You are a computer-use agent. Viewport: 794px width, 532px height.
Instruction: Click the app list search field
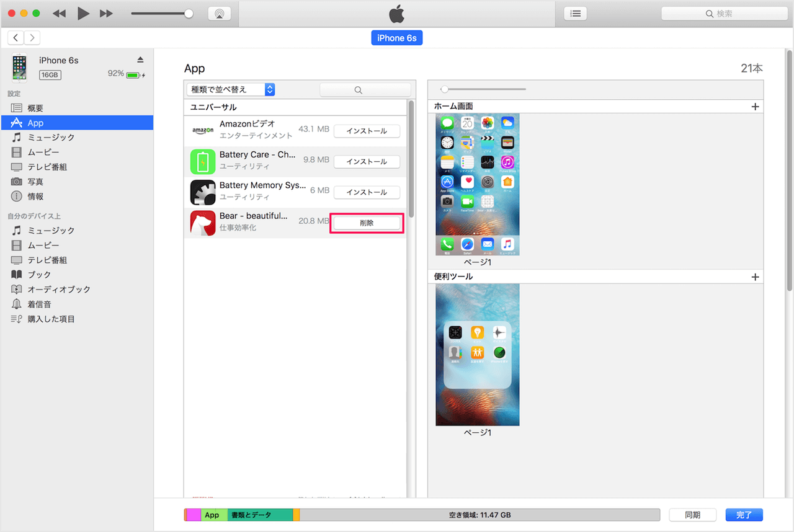tap(365, 89)
